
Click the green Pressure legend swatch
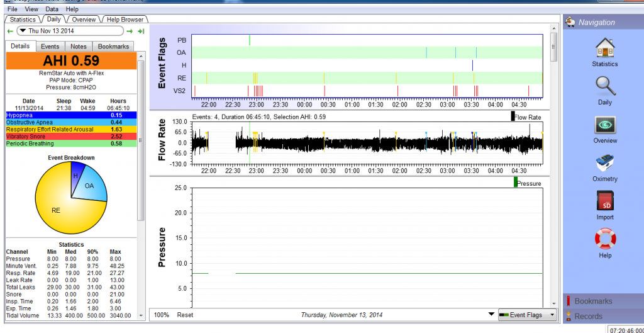[516, 182]
